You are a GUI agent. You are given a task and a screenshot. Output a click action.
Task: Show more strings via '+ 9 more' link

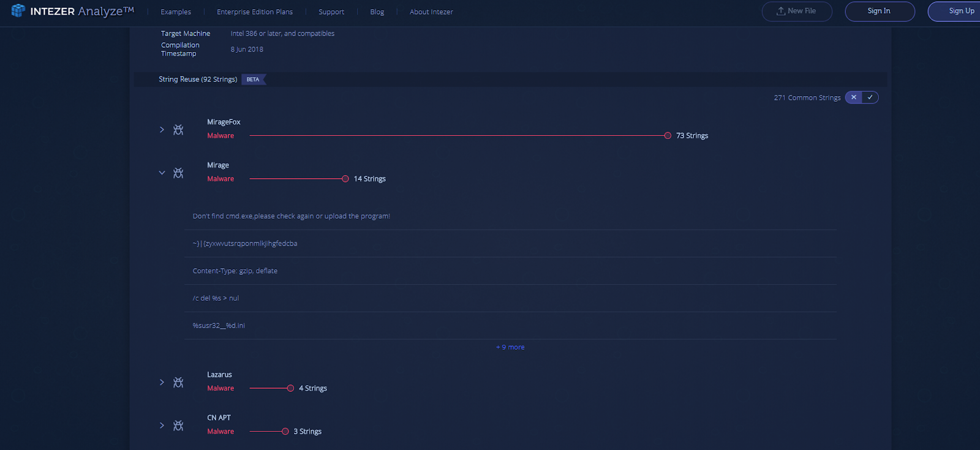click(x=510, y=347)
